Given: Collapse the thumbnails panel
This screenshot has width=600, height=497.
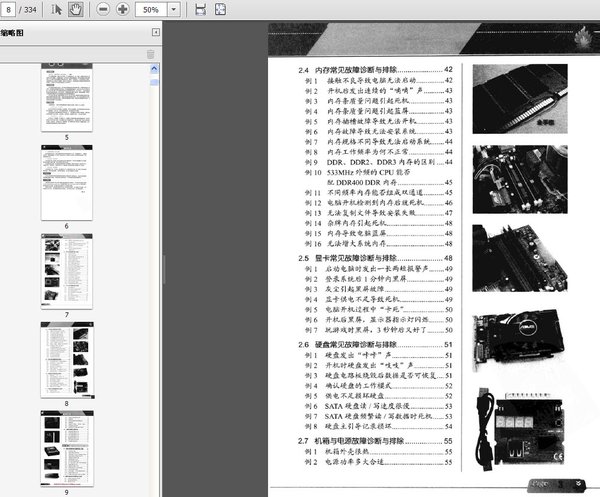Looking at the screenshot, I should [156, 32].
